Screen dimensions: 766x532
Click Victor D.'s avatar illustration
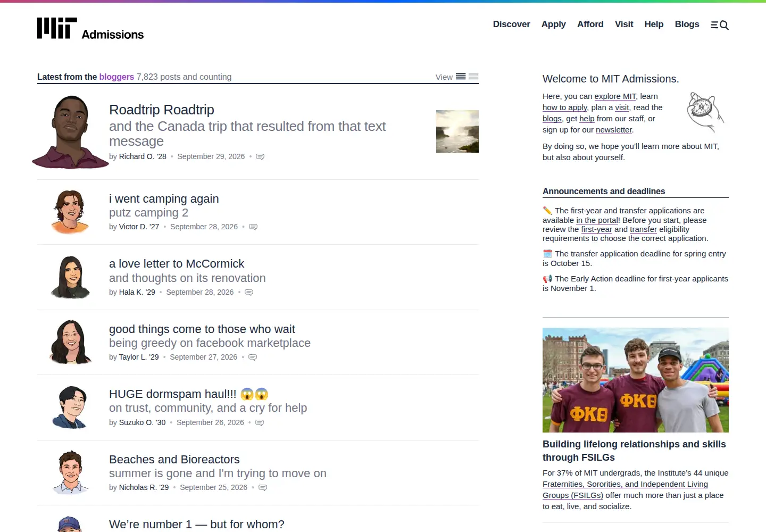(x=70, y=212)
